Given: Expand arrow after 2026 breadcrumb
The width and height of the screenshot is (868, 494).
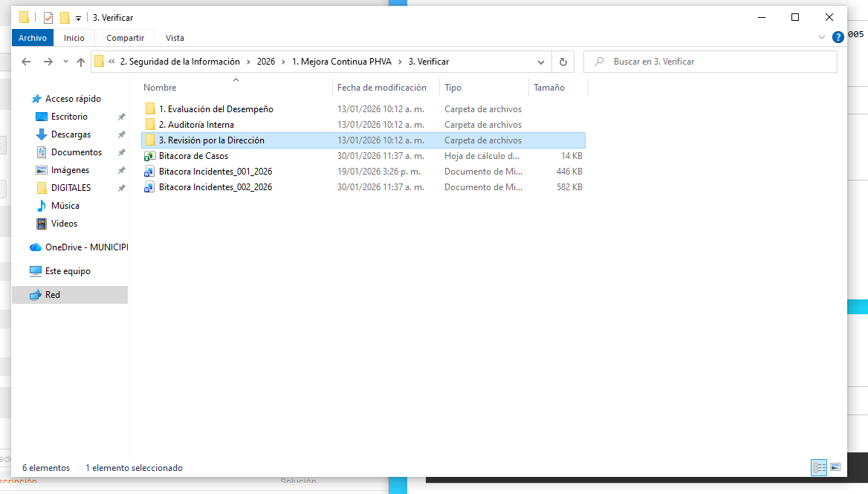Looking at the screenshot, I should click(284, 62).
